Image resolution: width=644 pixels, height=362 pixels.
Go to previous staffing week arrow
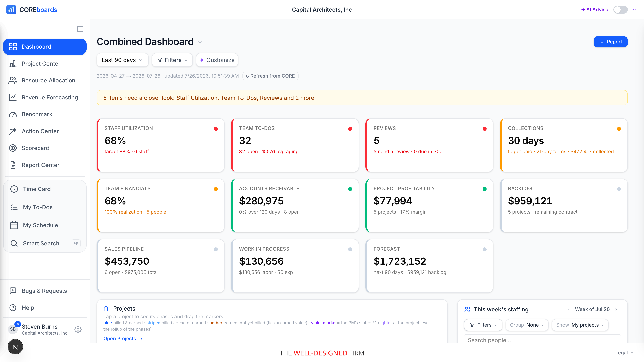click(569, 309)
